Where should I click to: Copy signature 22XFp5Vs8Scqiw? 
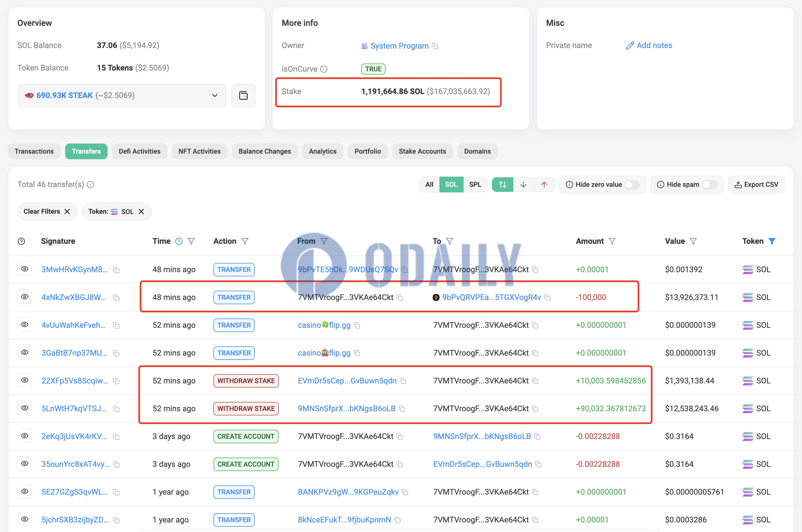(x=116, y=381)
